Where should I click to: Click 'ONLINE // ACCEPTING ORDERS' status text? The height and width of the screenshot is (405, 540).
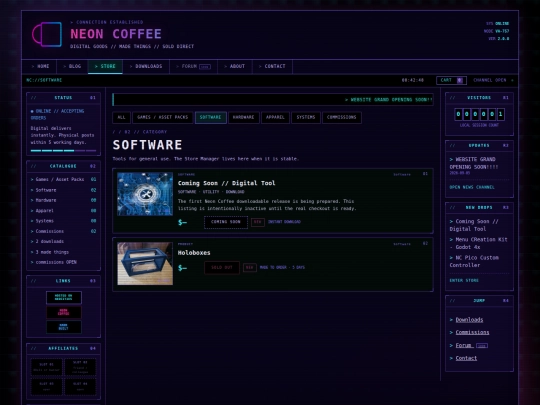[57, 114]
